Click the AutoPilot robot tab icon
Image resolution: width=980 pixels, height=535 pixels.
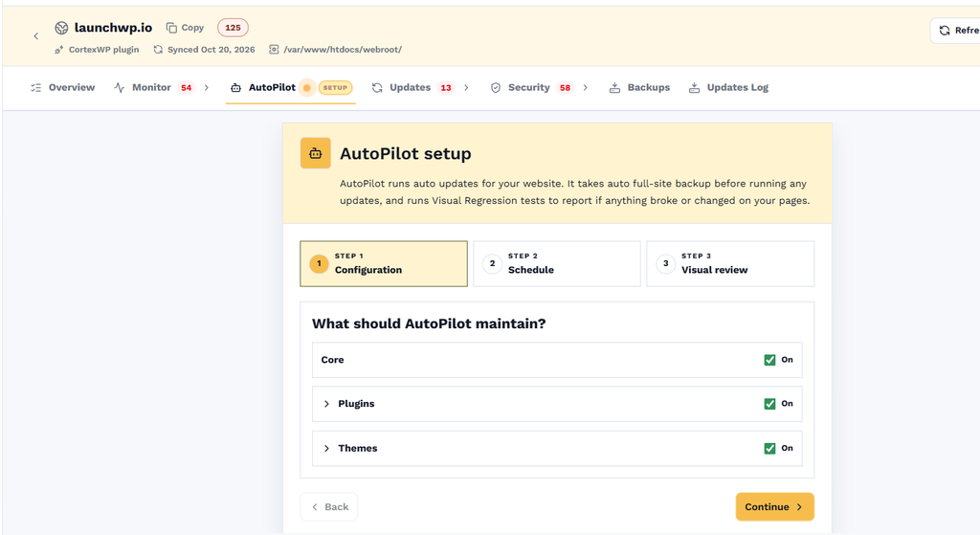(x=235, y=87)
